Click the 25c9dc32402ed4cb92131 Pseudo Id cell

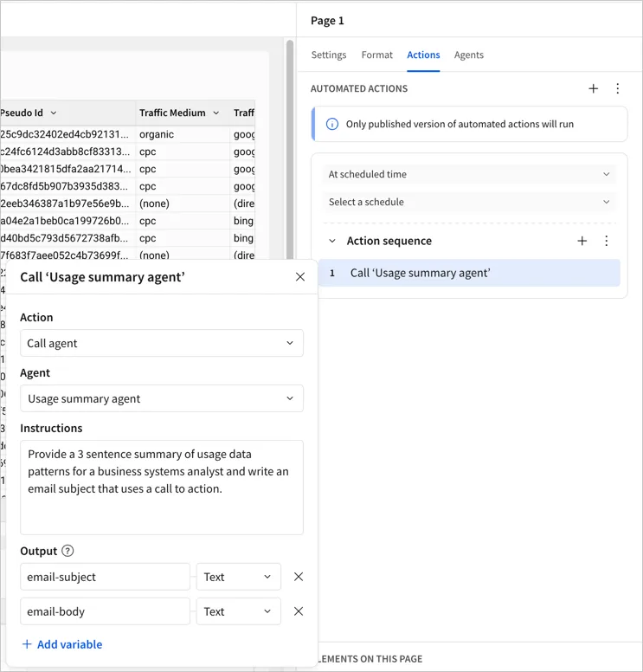68,134
